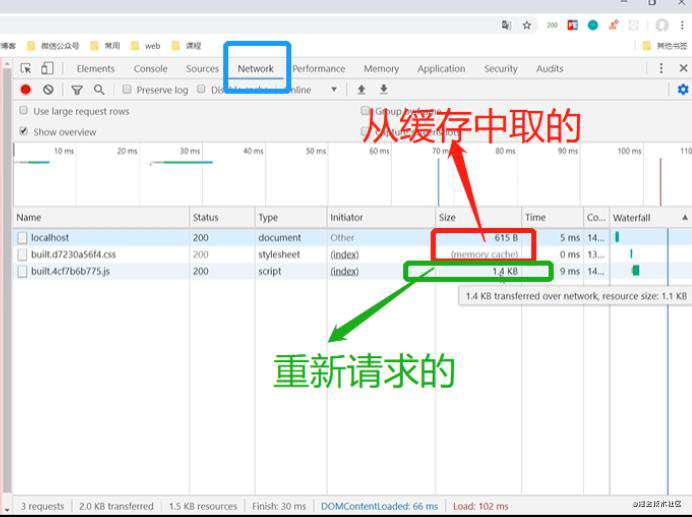
Task: Click the waterfall bar for built.4cf7b6b775.js
Action: 636,270
